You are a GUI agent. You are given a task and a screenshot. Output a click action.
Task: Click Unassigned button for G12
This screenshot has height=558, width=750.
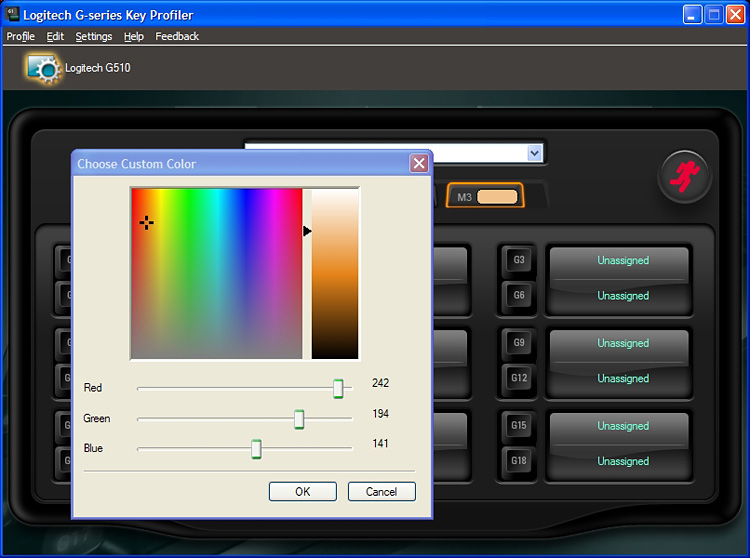tap(623, 379)
